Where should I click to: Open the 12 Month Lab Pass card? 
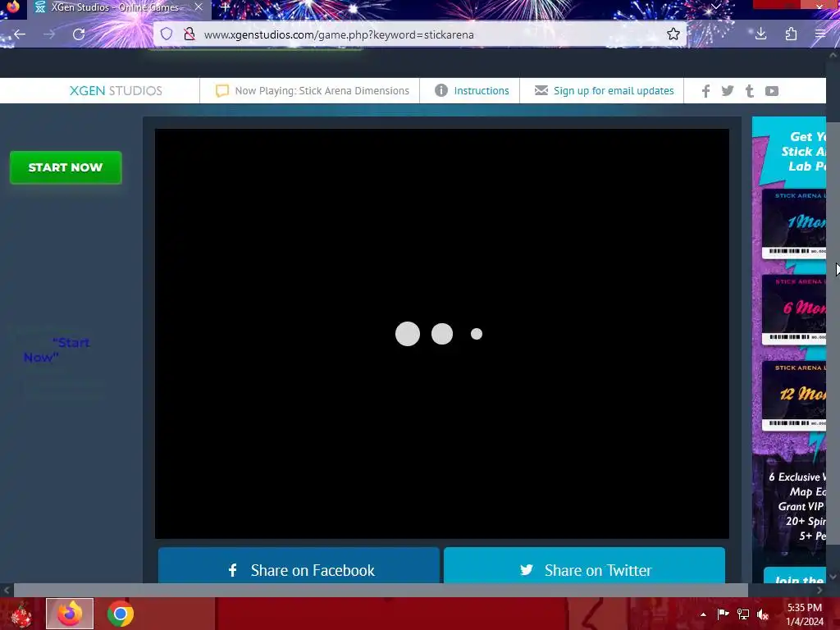pyautogui.click(x=794, y=395)
